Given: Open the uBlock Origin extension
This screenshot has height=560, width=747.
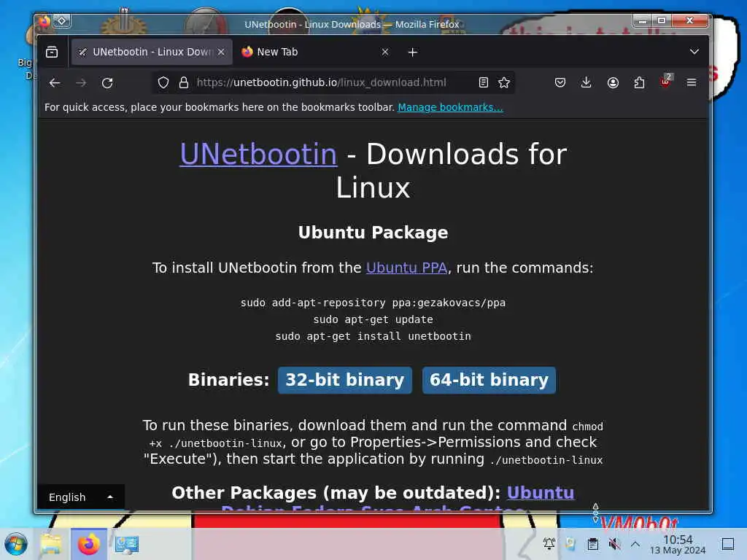Looking at the screenshot, I should pyautogui.click(x=665, y=82).
